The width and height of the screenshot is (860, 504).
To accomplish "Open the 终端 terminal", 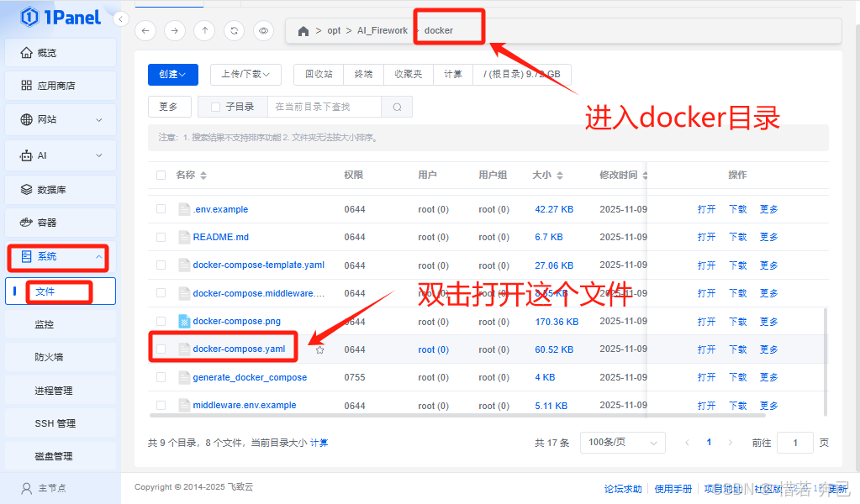I will point(364,75).
